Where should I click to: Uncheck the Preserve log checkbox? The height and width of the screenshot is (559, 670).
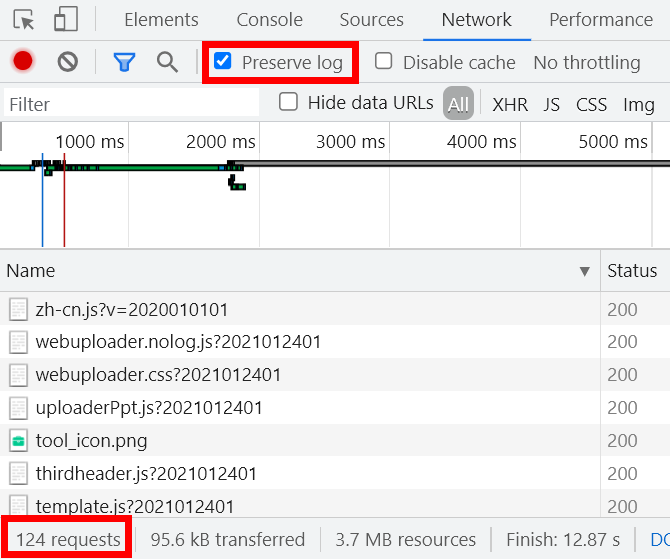point(223,62)
